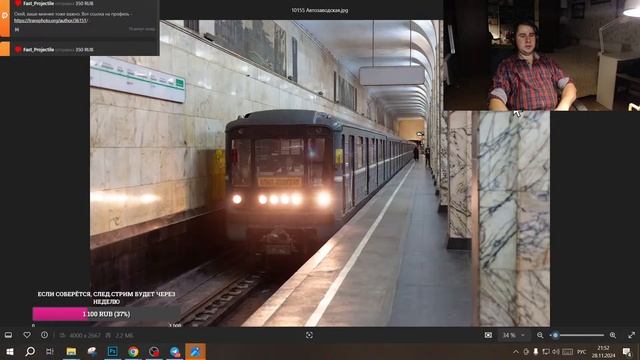This screenshot has width=640, height=360.
Task: Click the fit-to-window icon beside 34 %
Action: (488, 335)
